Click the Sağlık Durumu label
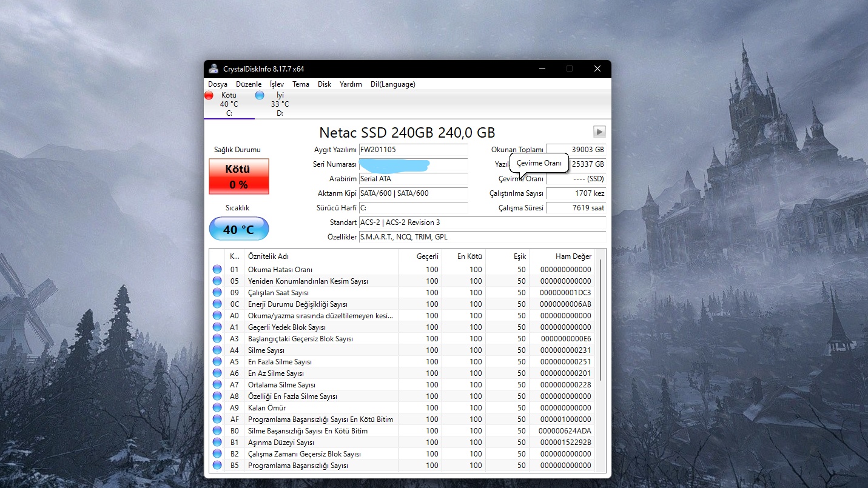This screenshot has width=868, height=488. point(238,150)
